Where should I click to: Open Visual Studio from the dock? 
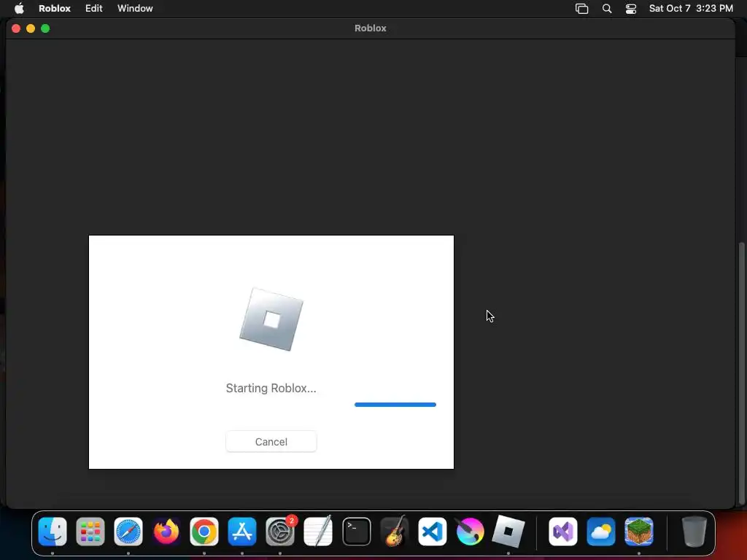[563, 532]
